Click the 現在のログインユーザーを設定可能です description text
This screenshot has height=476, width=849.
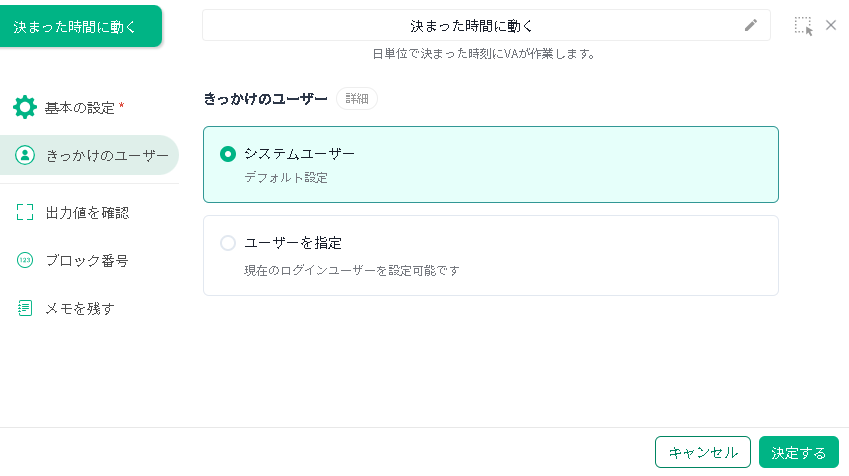click(x=352, y=270)
